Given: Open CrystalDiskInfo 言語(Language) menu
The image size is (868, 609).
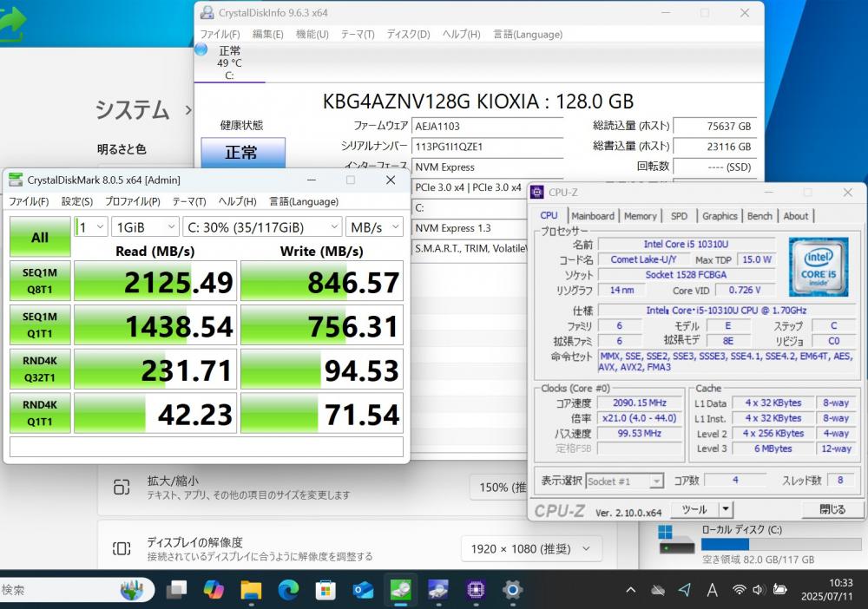Looking at the screenshot, I should 528,35.
